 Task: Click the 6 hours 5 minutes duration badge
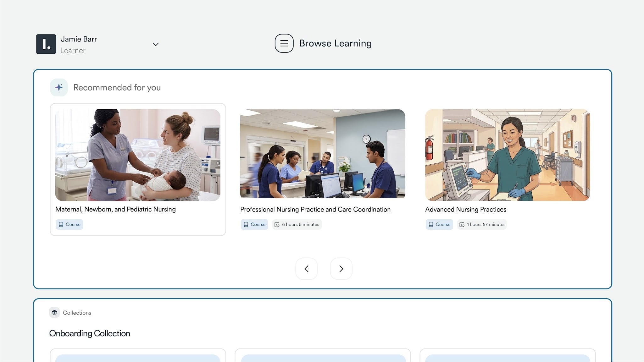[x=297, y=224]
